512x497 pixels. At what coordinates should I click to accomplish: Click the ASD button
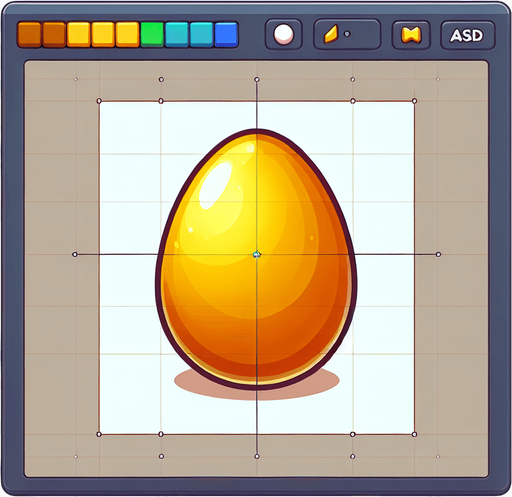tap(467, 35)
